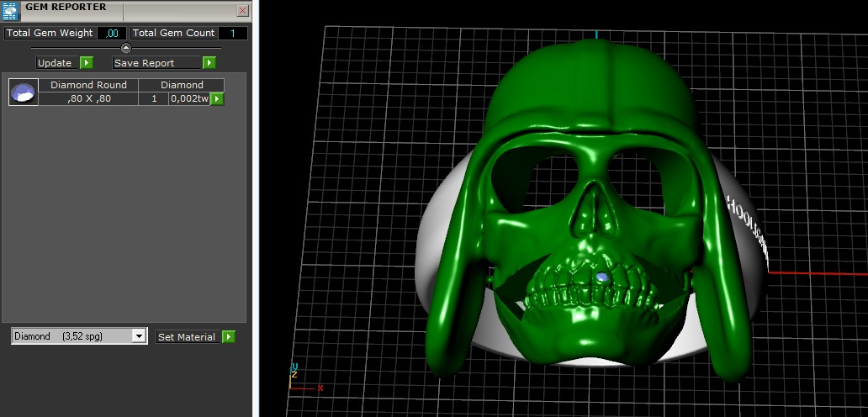Close the Gem Reporter panel
Screen dimensions: 868x417
(242, 10)
